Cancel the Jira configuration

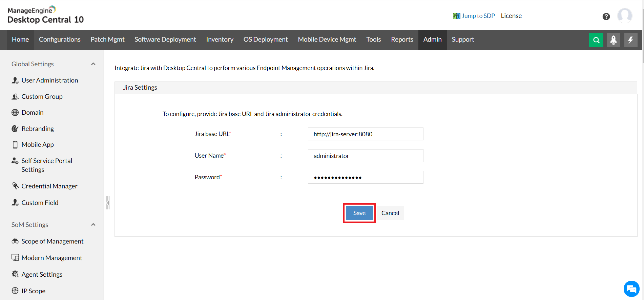[x=390, y=213]
